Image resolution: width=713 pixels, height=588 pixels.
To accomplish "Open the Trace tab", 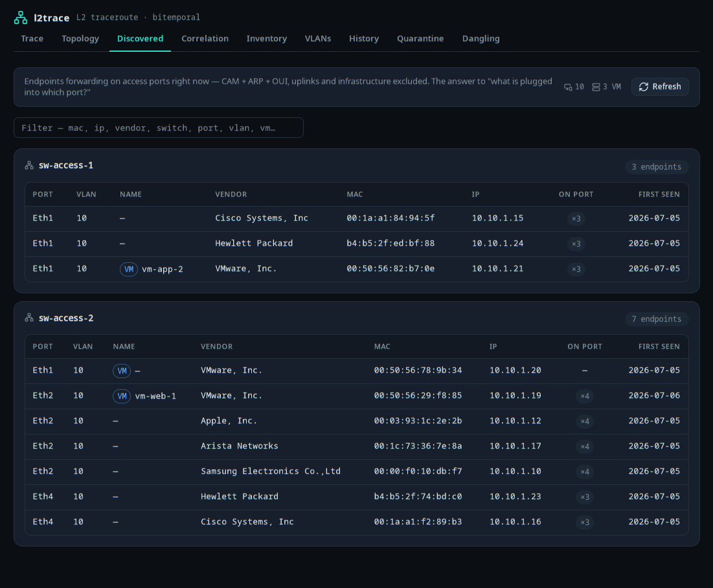I will coord(32,39).
